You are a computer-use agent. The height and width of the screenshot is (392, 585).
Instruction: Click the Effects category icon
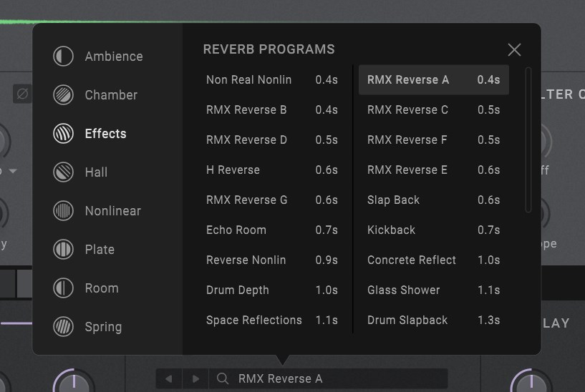(x=64, y=134)
